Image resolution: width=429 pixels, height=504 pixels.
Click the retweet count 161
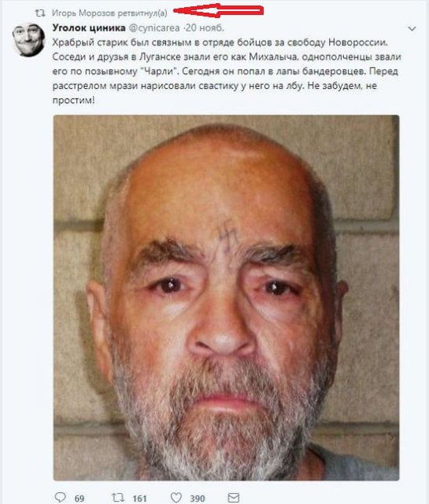[x=139, y=498]
